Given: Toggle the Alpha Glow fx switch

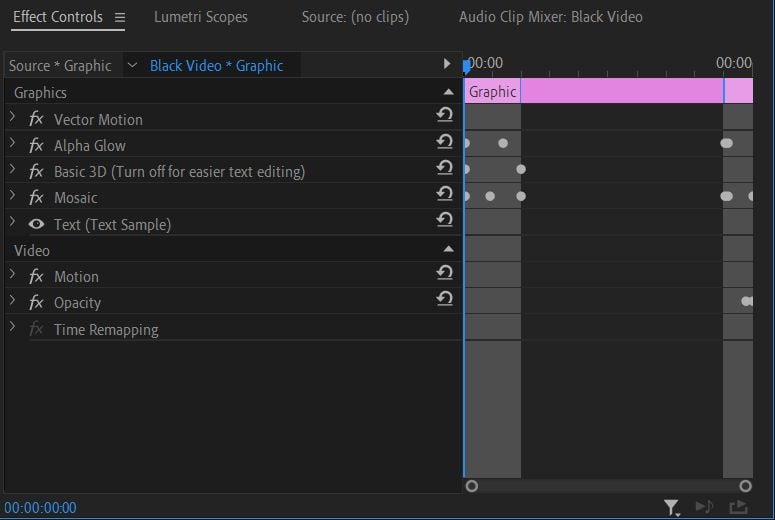Looking at the screenshot, I should click(36, 146).
